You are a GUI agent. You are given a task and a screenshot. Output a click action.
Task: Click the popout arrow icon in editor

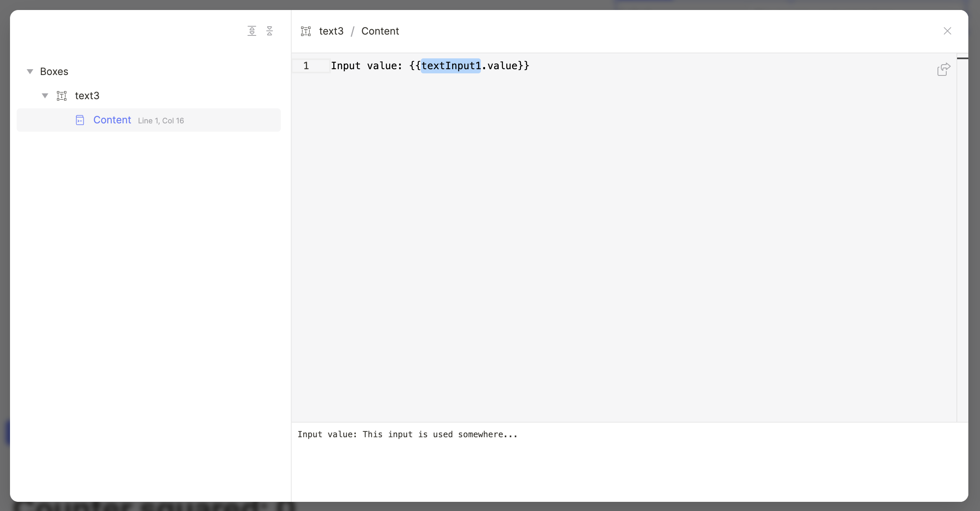[943, 69]
